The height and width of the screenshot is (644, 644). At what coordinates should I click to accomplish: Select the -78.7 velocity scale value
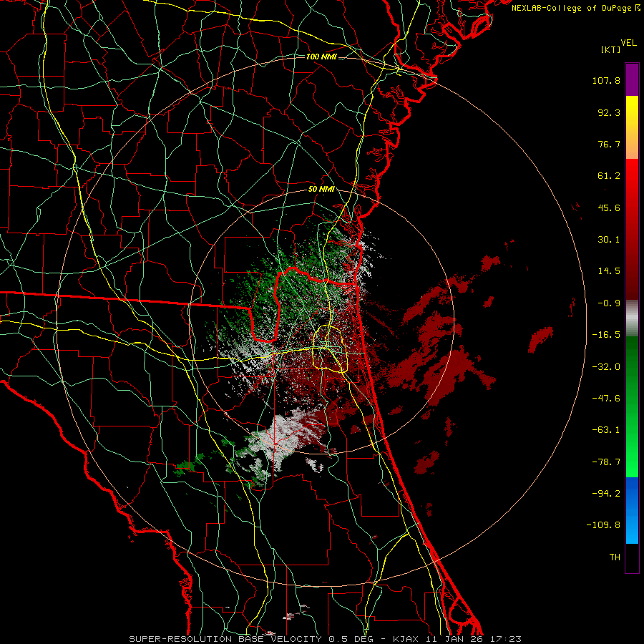pos(606,462)
